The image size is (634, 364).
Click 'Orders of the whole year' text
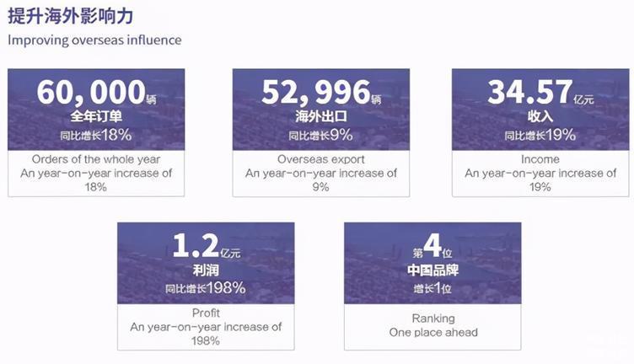(x=96, y=159)
